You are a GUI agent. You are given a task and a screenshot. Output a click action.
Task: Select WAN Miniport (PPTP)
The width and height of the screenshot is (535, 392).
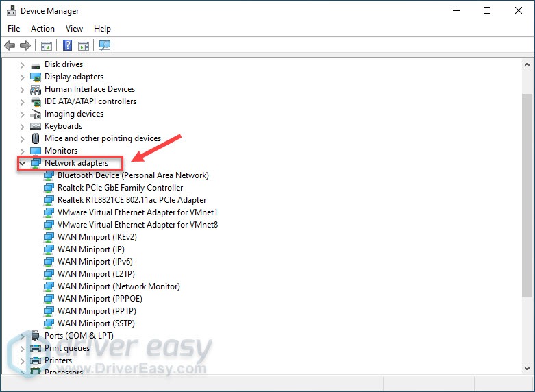[x=97, y=310]
